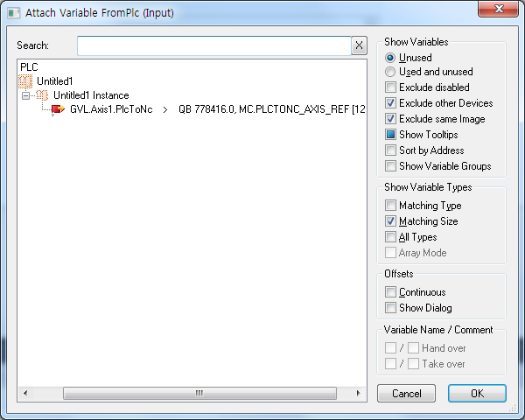525x420 pixels.
Task: Select the Untitled1 Instance tree item
Action: coord(91,95)
